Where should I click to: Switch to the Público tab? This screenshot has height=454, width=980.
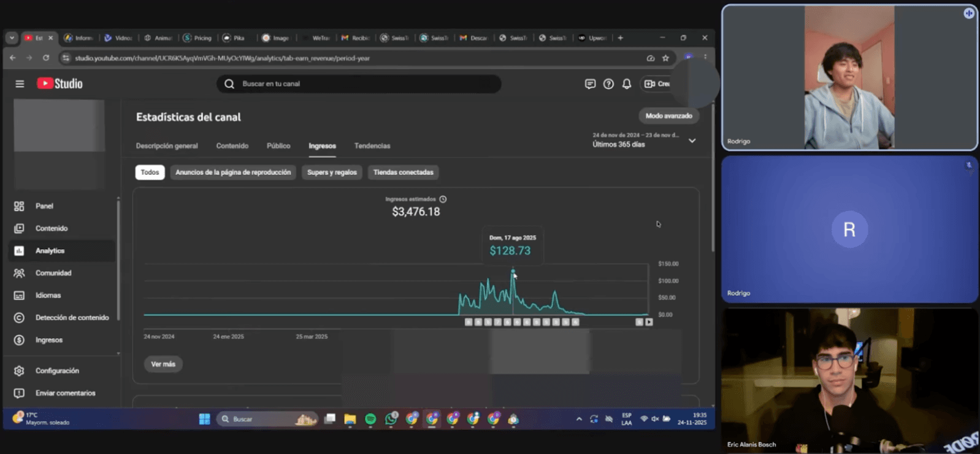278,146
